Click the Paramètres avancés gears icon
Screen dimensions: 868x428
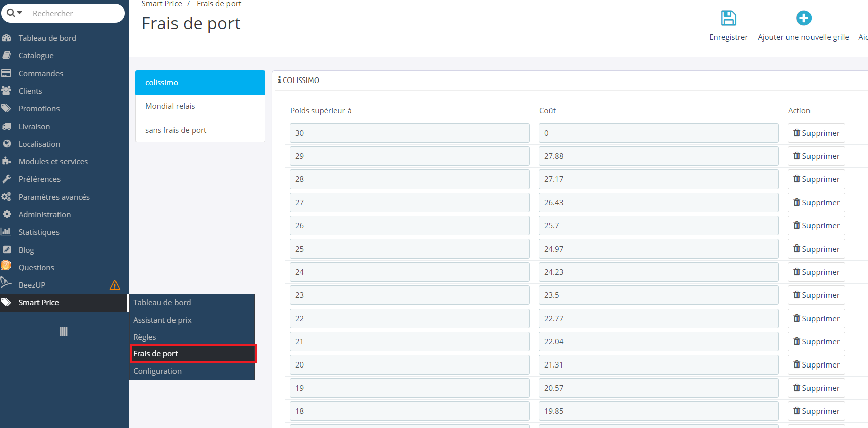(7, 197)
